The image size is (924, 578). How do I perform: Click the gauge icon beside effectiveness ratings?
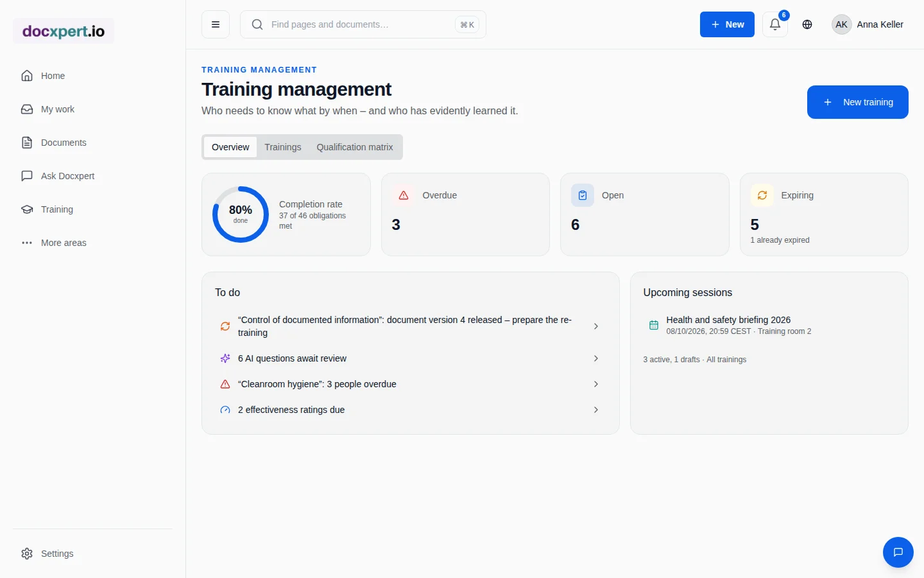pyautogui.click(x=225, y=410)
